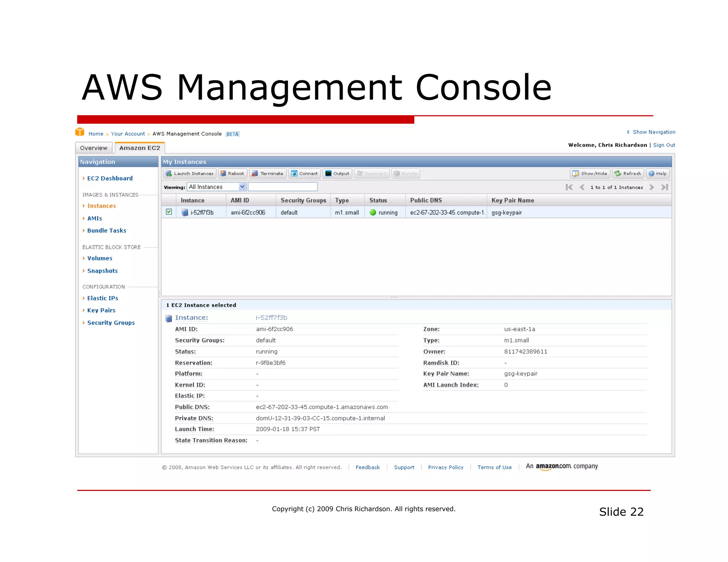Click the i-52ff7f3b instance ID in details

pyautogui.click(x=272, y=318)
